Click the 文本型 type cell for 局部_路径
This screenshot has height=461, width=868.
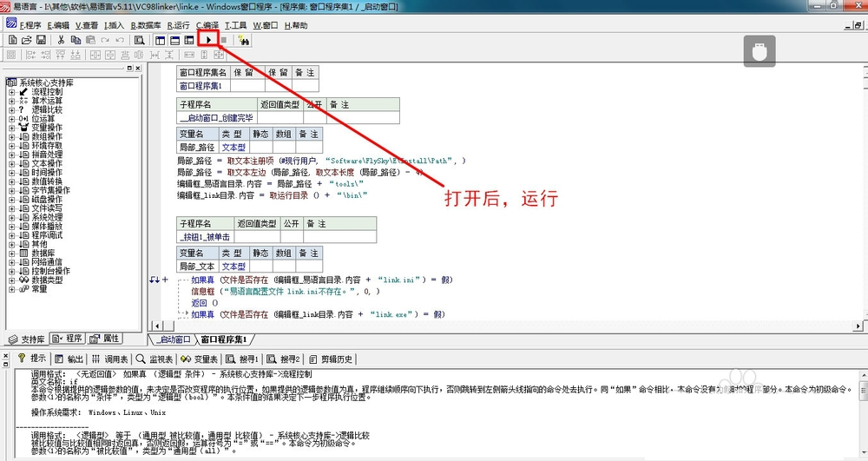233,148
